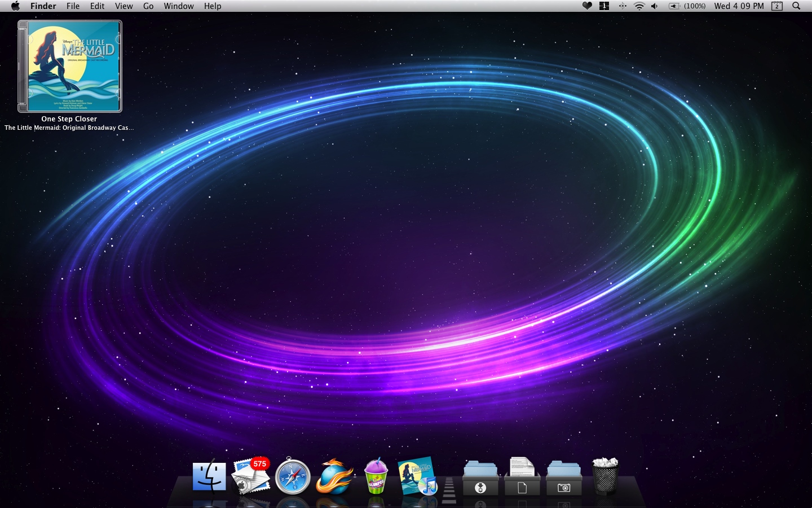Screen dimensions: 812x508
Task: Open the Trash in the dock
Action: tap(605, 477)
